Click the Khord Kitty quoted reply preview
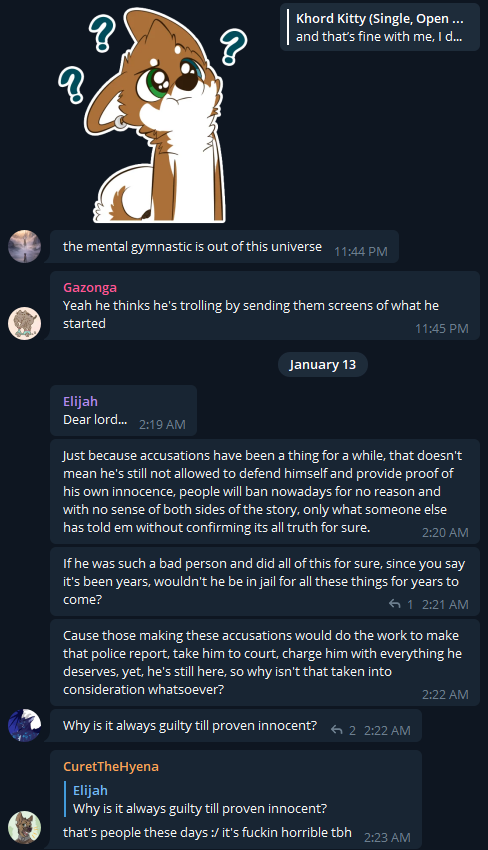488x850 pixels. (380, 27)
